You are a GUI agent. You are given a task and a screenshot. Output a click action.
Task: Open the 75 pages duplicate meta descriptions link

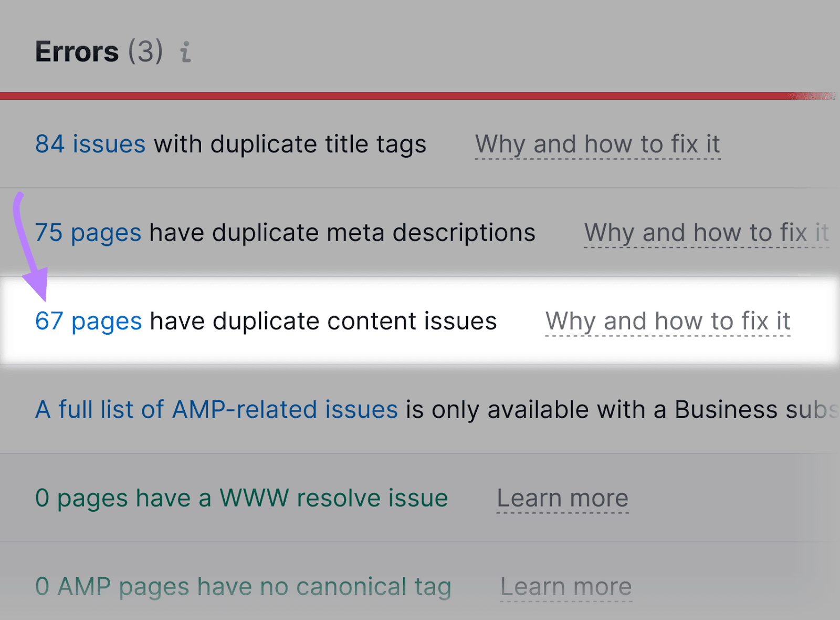pos(87,232)
